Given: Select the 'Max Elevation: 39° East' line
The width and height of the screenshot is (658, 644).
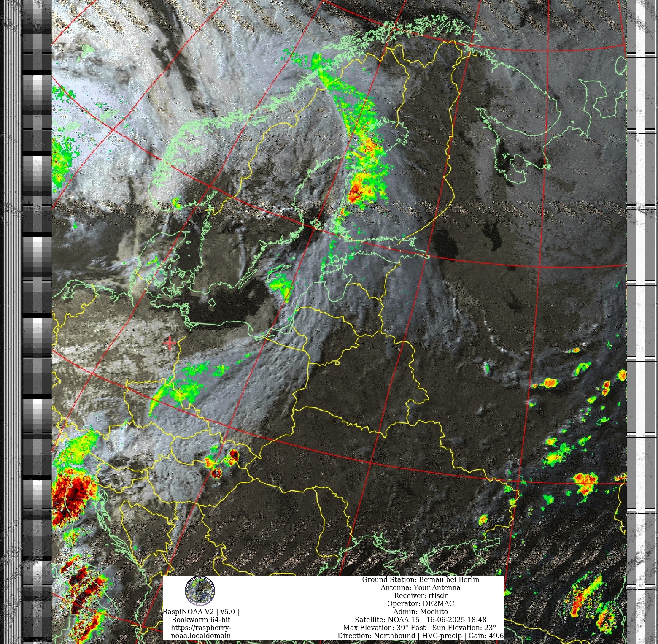Looking at the screenshot, I should coord(420,628).
